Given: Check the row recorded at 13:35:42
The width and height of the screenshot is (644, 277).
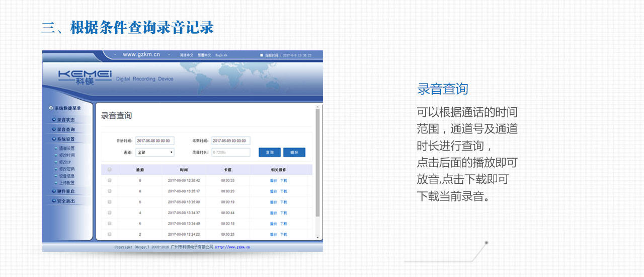Looking at the screenshot, I should (110, 180).
